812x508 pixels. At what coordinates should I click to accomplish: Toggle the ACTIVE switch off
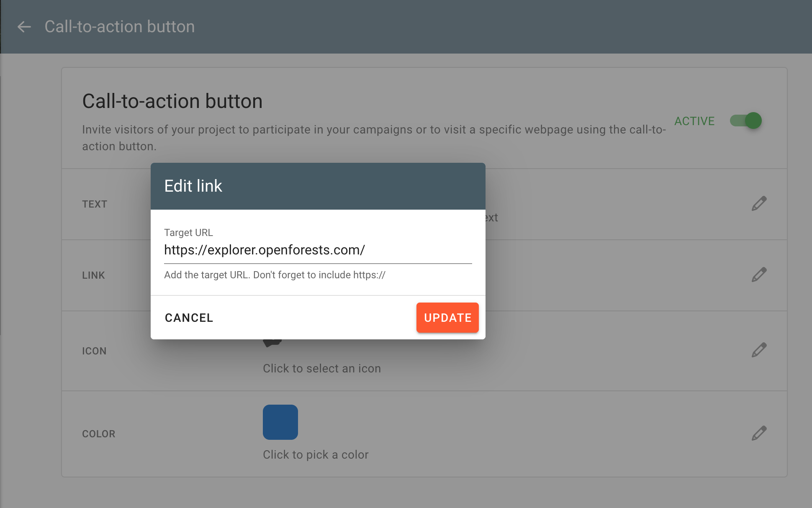click(746, 121)
